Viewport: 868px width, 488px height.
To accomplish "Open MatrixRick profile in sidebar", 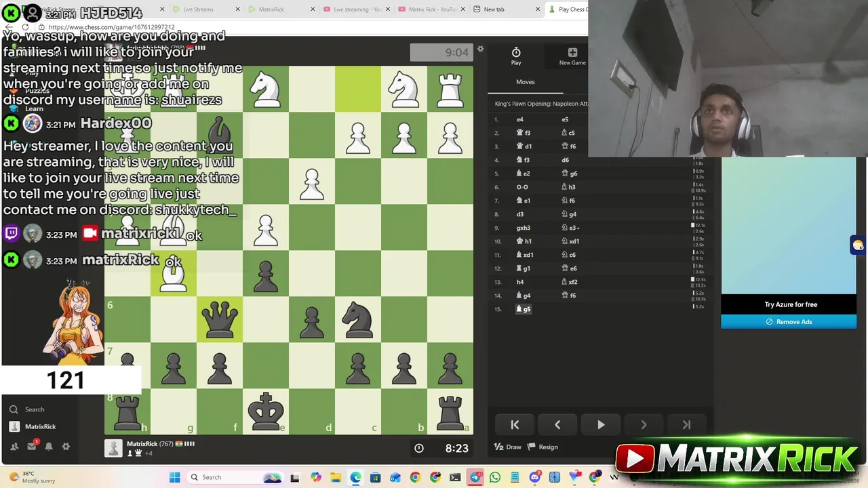I will pyautogui.click(x=33, y=426).
